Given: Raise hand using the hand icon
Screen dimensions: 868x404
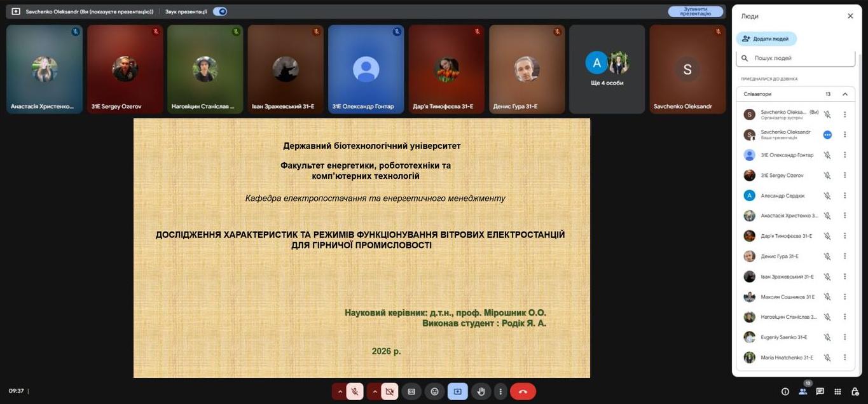Looking at the screenshot, I should (481, 392).
